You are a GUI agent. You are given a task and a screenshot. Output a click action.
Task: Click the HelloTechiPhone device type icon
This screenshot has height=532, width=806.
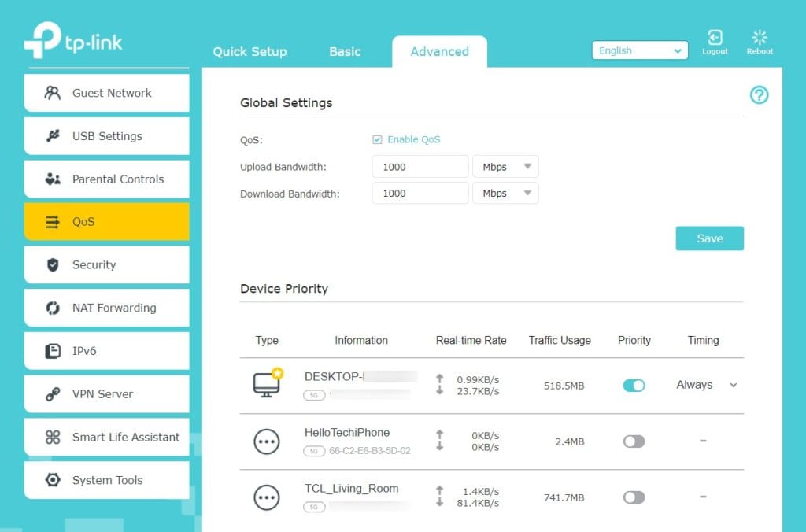point(267,441)
